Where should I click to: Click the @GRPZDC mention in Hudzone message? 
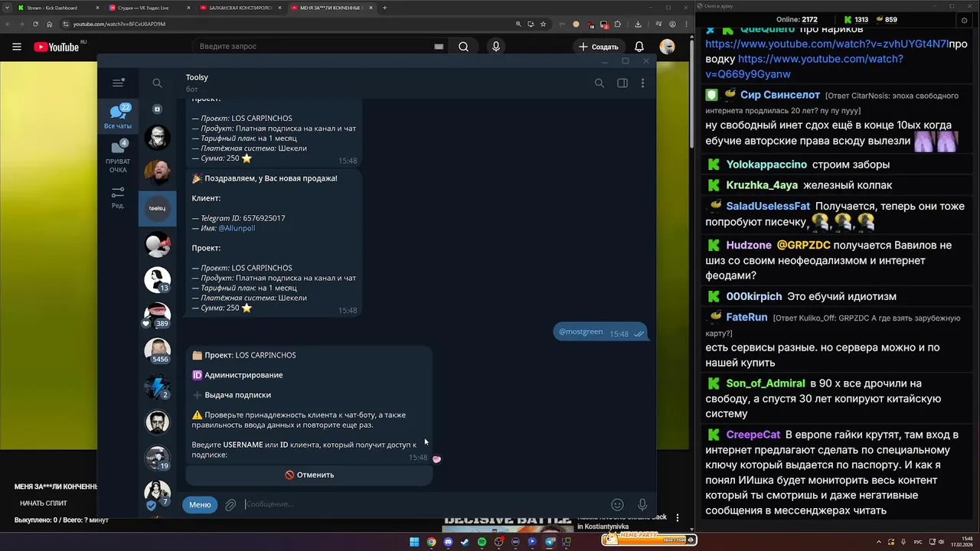pos(803,246)
